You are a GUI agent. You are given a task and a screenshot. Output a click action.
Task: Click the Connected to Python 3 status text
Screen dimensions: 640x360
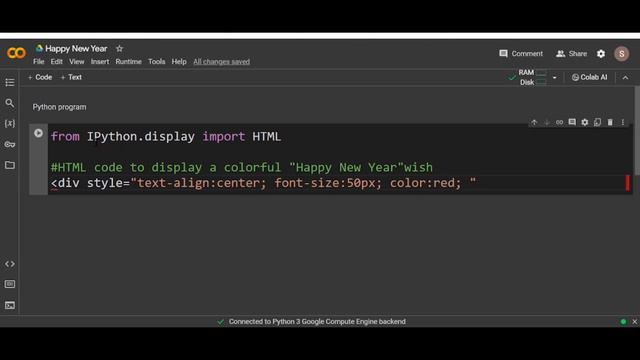317,322
